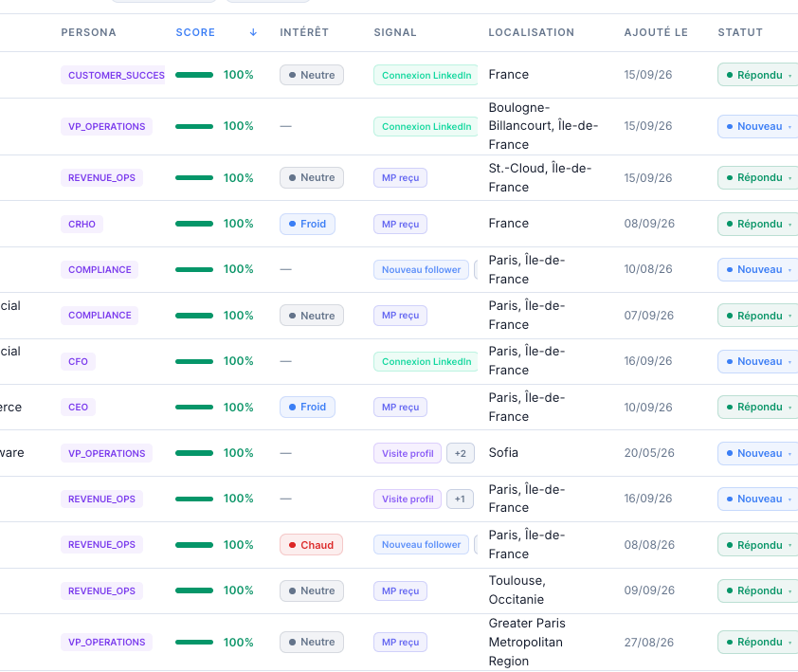Sort the table by the SCORE column header
798x672 pixels.
[195, 32]
